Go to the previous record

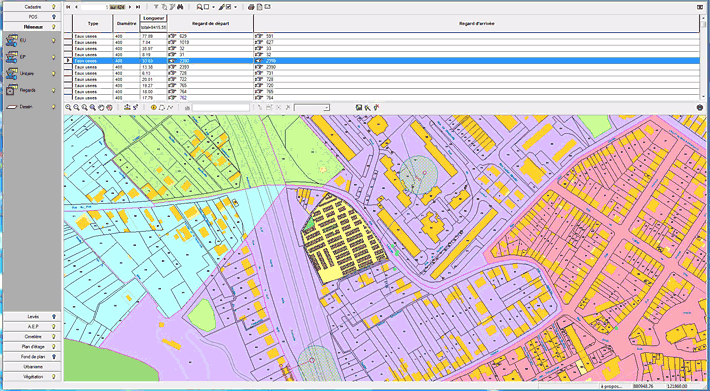(76, 7)
